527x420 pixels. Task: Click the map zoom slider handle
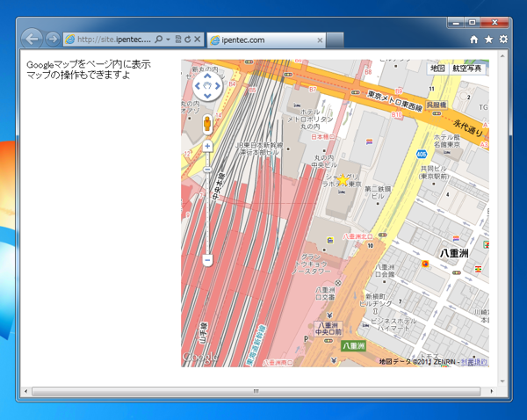[207, 170]
